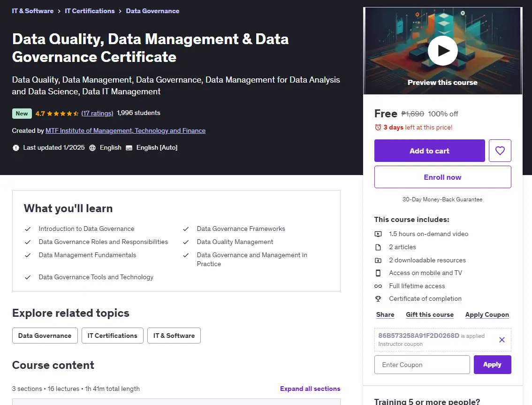Focus the Enter Coupon input field
Screen dimensions: 532x405
422,365
